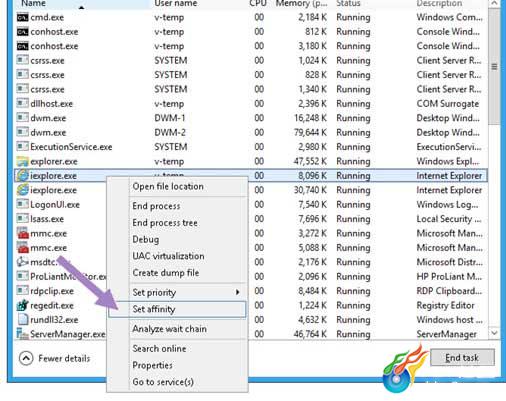Sort by Status column header
This screenshot has width=506, height=401.
coord(348,3)
